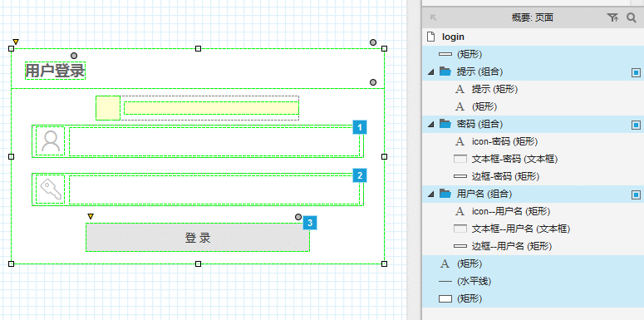Click the A icon beside icon--用户名 (矩形)
644x320 pixels.
click(460, 212)
